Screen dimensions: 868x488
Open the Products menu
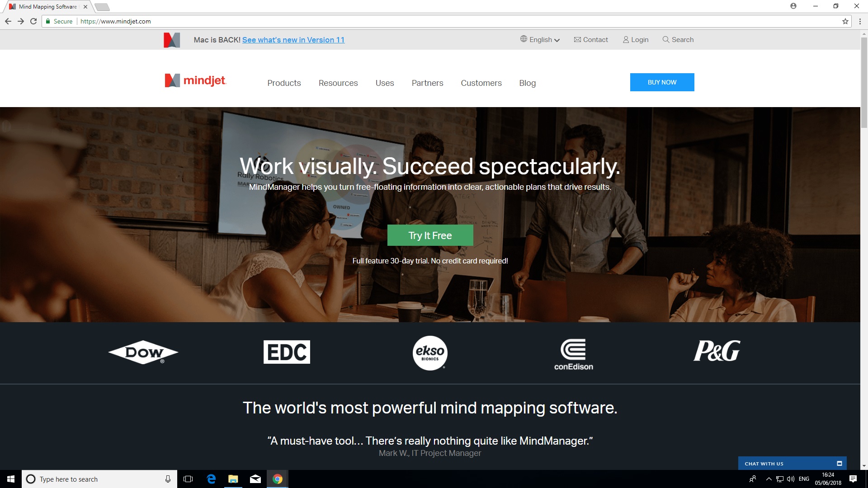(284, 83)
